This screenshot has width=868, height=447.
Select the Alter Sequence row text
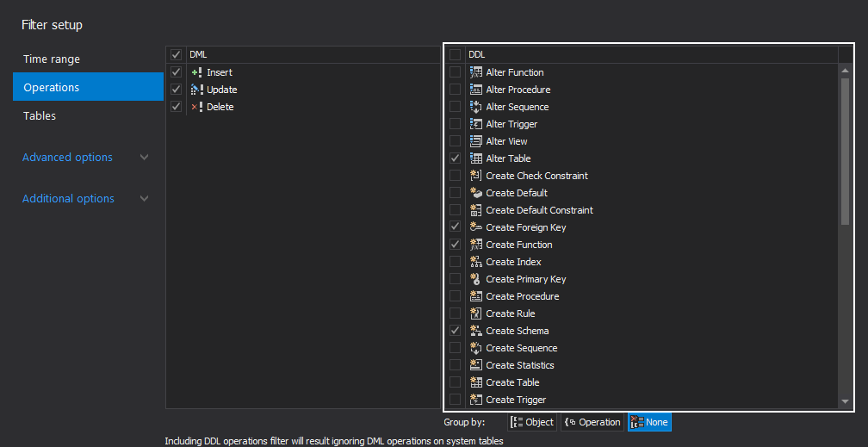518,107
